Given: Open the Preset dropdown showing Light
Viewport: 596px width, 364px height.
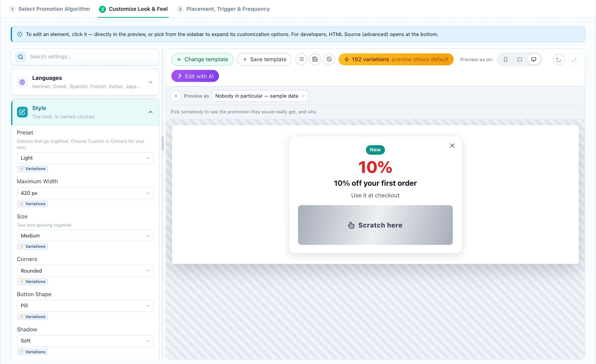Looking at the screenshot, I should (85, 158).
